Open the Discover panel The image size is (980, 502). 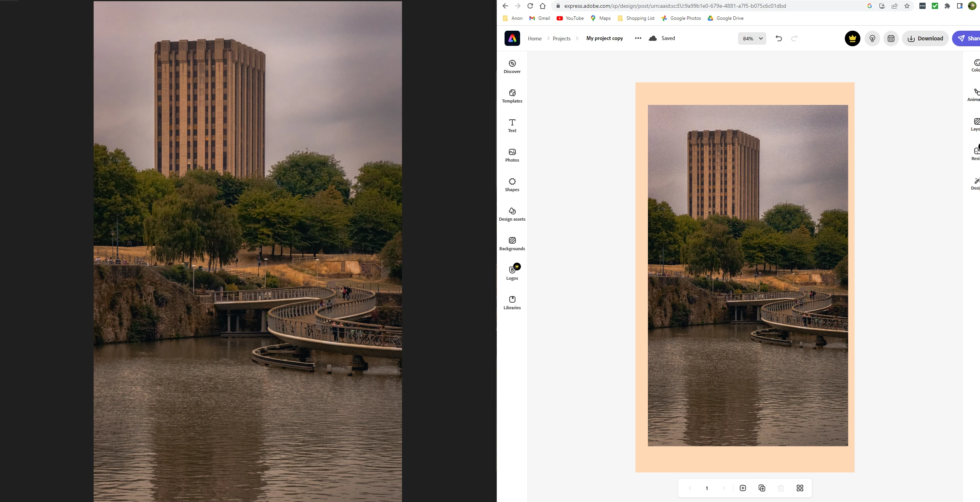pos(512,66)
